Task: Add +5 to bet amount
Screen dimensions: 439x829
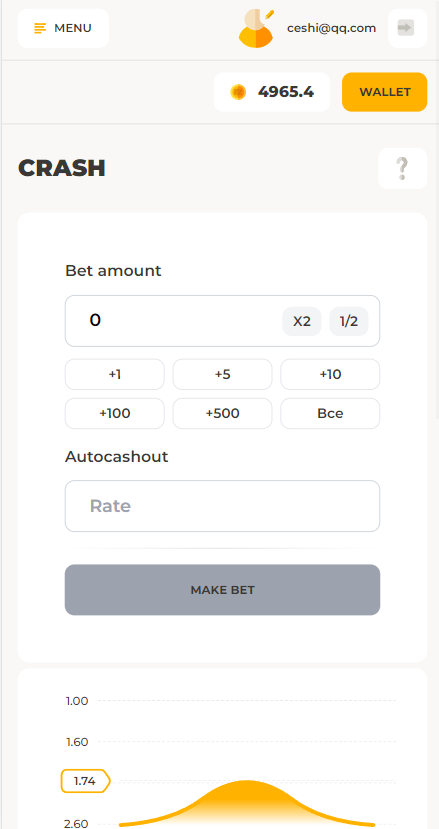Action: click(x=222, y=374)
